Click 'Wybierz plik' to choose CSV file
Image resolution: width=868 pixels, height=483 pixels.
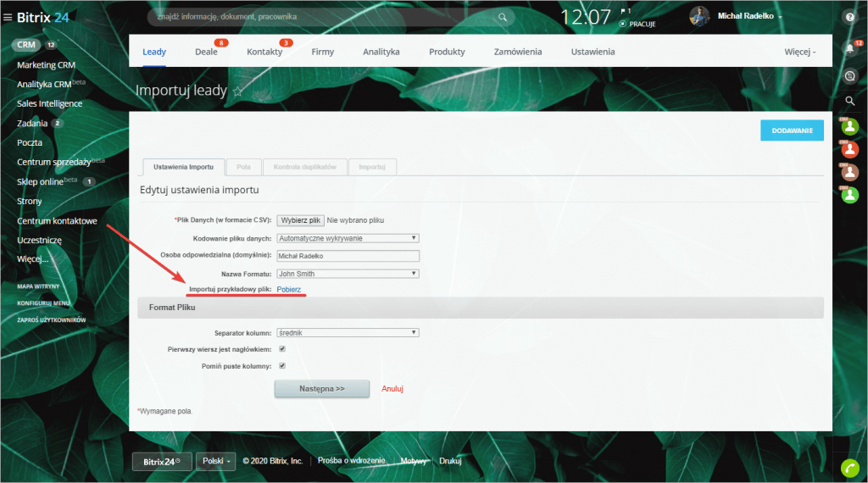tap(301, 220)
